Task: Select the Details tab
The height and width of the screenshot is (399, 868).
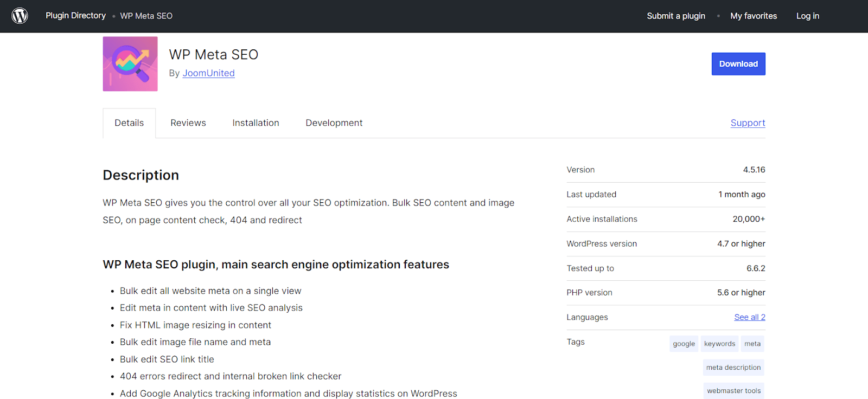Action: click(x=129, y=123)
